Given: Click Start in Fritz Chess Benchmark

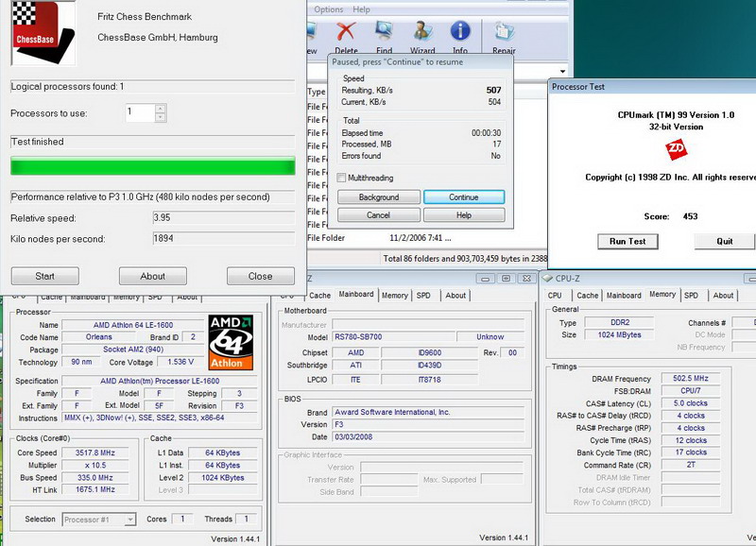Looking at the screenshot, I should (44, 276).
